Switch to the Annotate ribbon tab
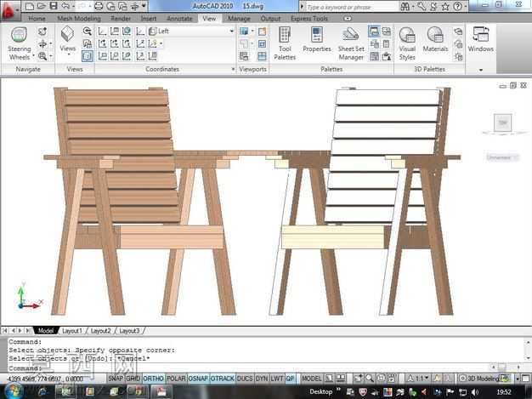This screenshot has width=532, height=399. tap(179, 19)
